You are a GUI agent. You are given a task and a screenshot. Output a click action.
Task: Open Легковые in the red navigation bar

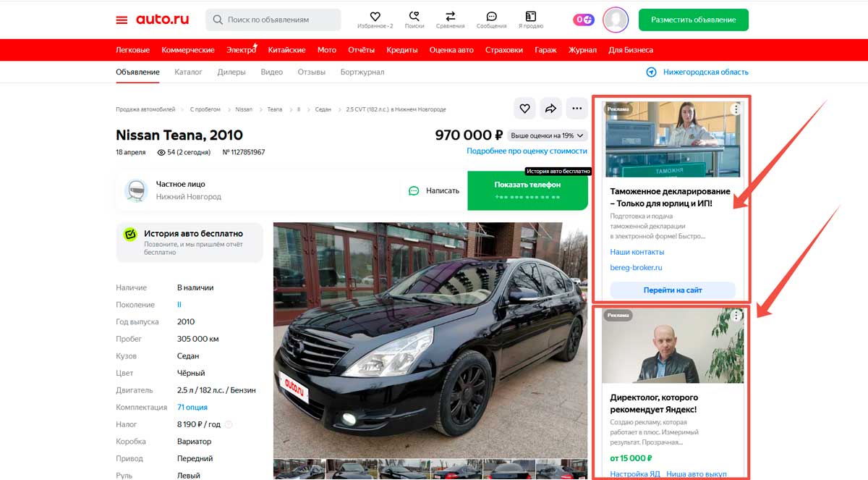[x=132, y=50]
